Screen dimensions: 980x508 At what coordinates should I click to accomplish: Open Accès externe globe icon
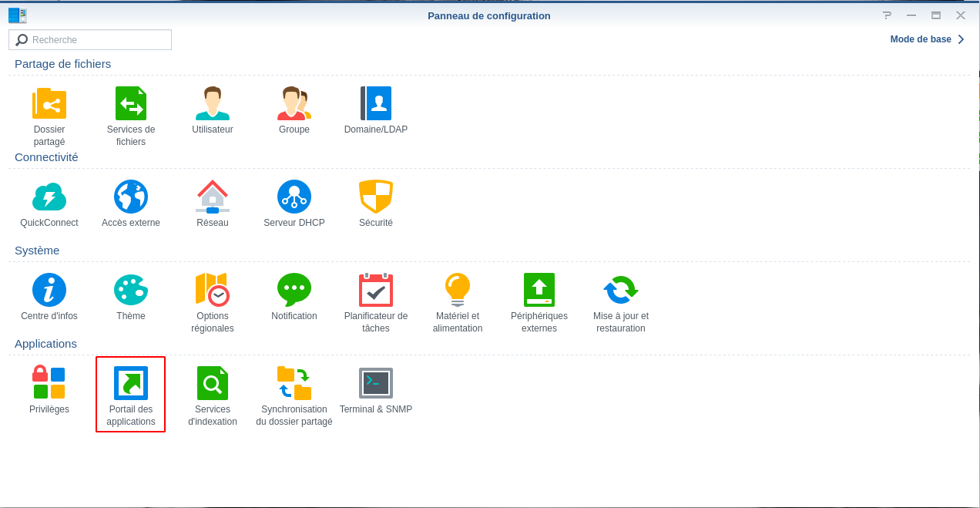(131, 197)
